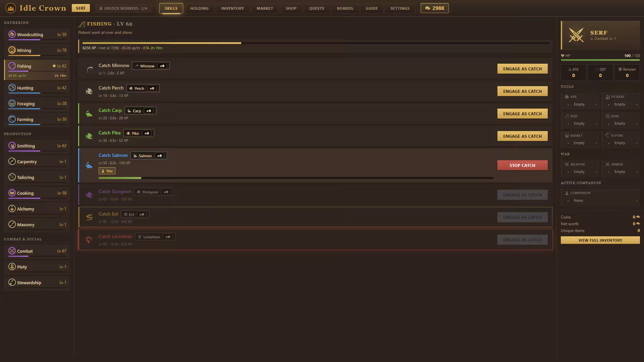The image size is (644, 362).
Task: Switch to the Inventory tab
Action: (x=232, y=8)
